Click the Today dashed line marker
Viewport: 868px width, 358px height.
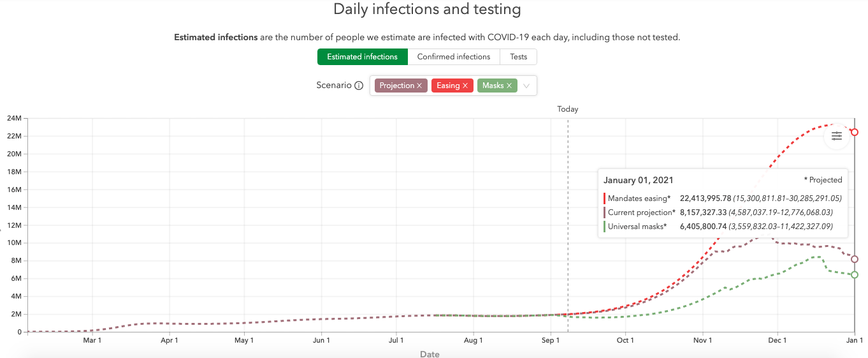tap(568, 109)
